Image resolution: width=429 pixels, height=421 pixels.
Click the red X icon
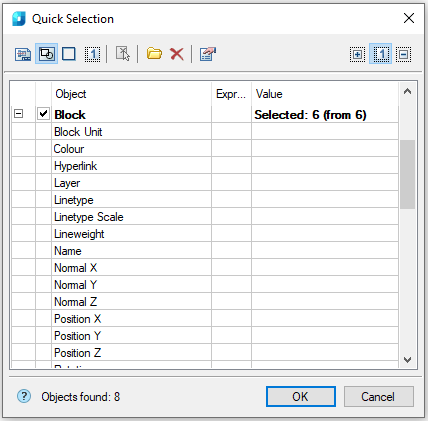177,54
